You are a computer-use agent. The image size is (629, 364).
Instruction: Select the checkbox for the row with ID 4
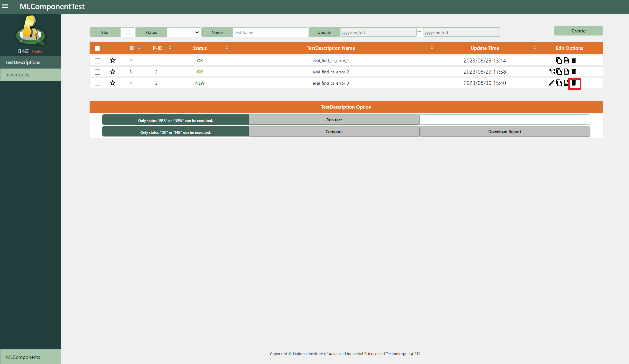(97, 83)
